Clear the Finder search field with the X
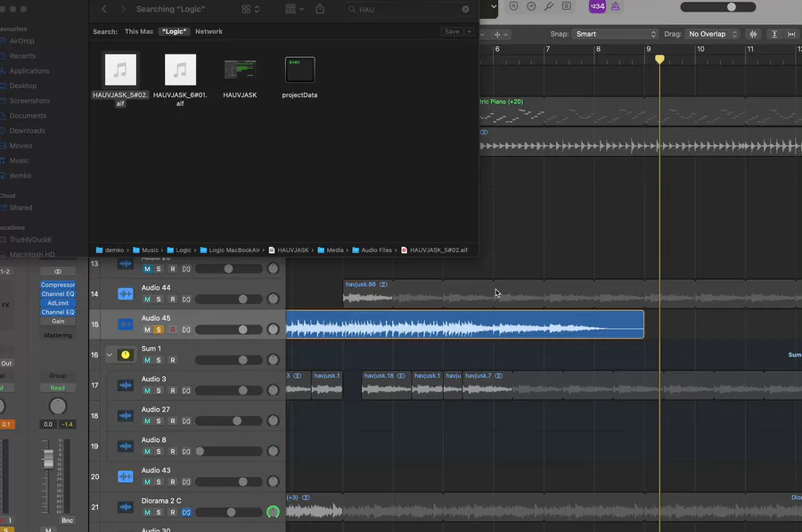The height and width of the screenshot is (532, 802). click(x=465, y=9)
